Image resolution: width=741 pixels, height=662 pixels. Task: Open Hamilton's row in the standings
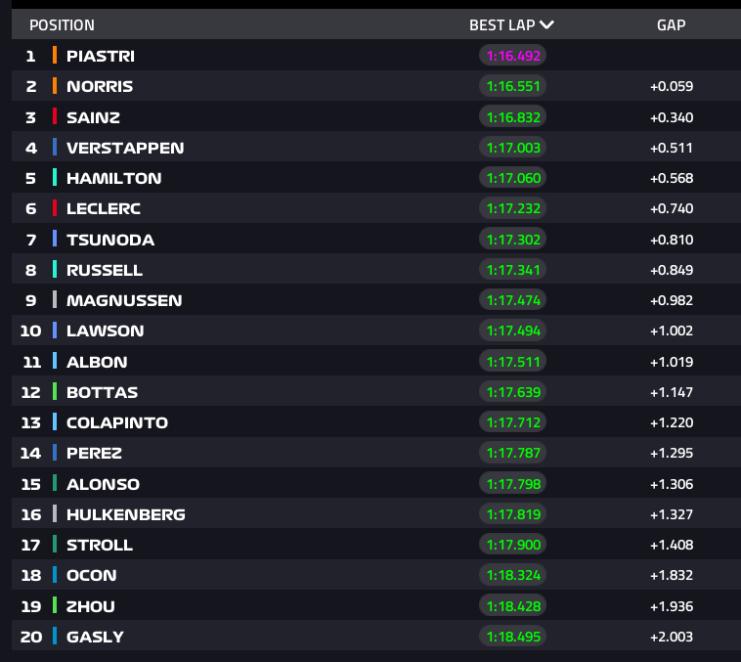point(376,178)
